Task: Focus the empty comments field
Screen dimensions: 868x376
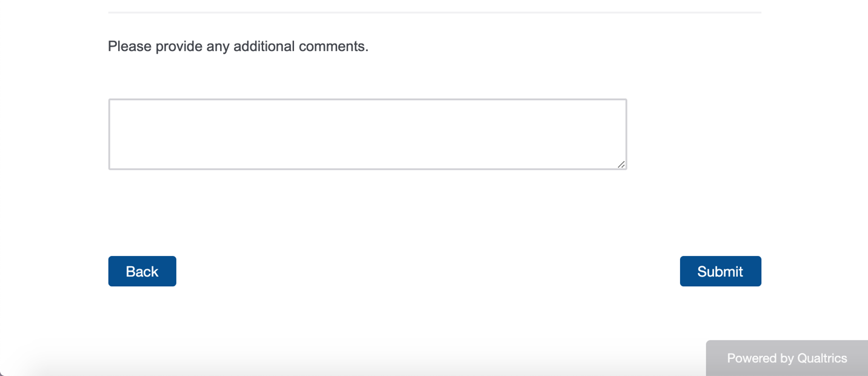Action: [x=367, y=134]
